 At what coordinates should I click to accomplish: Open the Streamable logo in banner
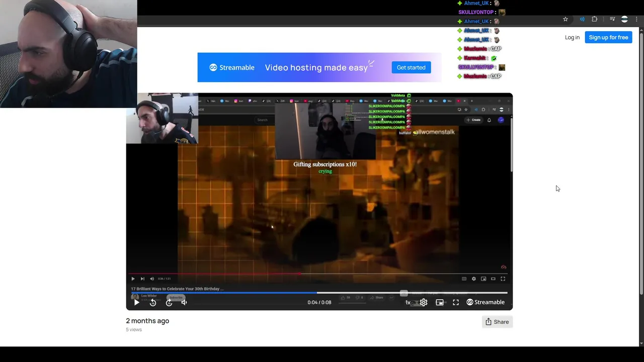point(232,67)
